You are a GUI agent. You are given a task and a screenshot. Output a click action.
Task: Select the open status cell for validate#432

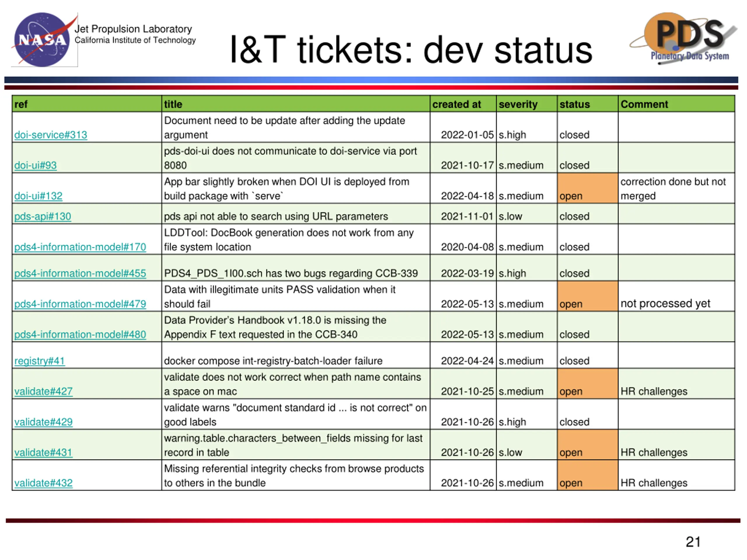pos(588,475)
